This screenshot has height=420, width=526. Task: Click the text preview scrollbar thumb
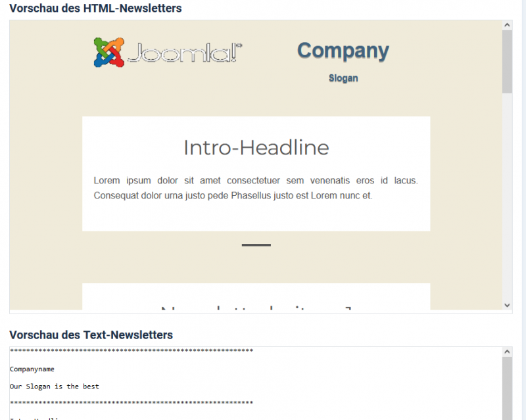pos(507,388)
